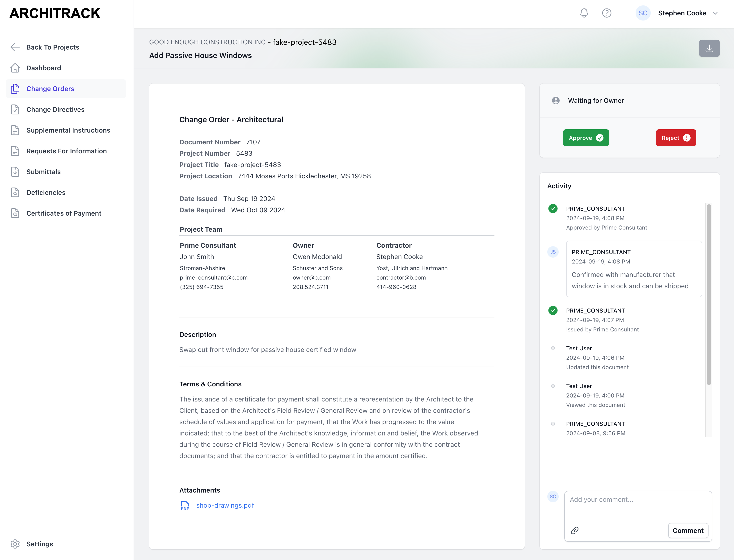Click the JS avatar in the activity feed
The image size is (734, 560).
click(x=553, y=252)
